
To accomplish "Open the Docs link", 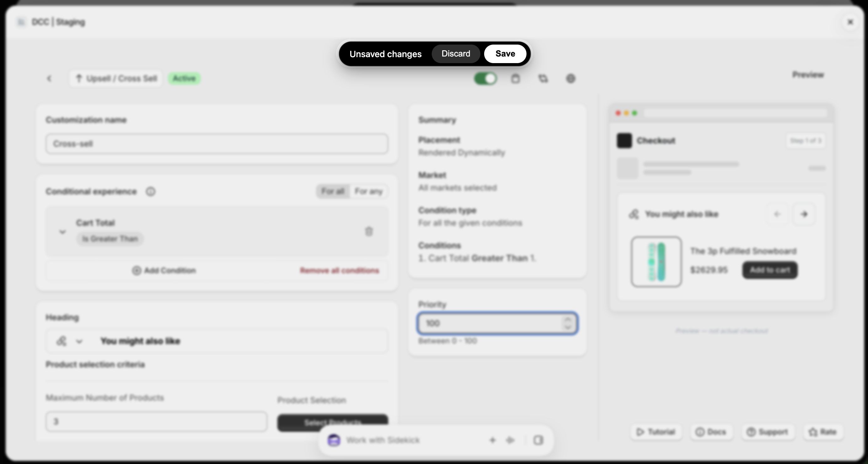I will pyautogui.click(x=711, y=432).
